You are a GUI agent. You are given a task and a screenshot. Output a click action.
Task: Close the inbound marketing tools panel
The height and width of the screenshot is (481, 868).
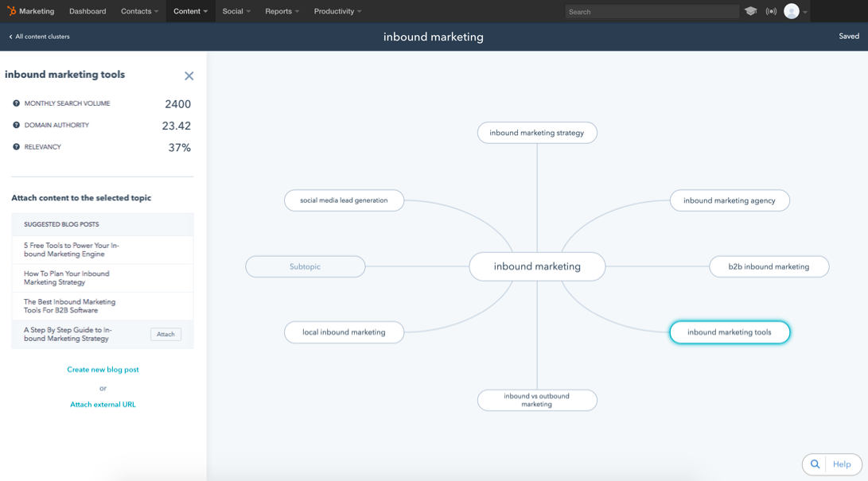click(x=189, y=76)
